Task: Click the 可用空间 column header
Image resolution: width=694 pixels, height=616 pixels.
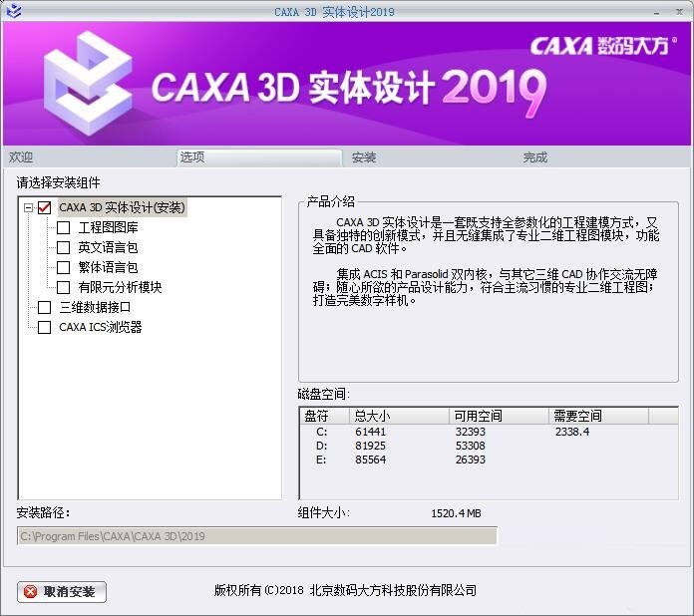Action: point(499,416)
